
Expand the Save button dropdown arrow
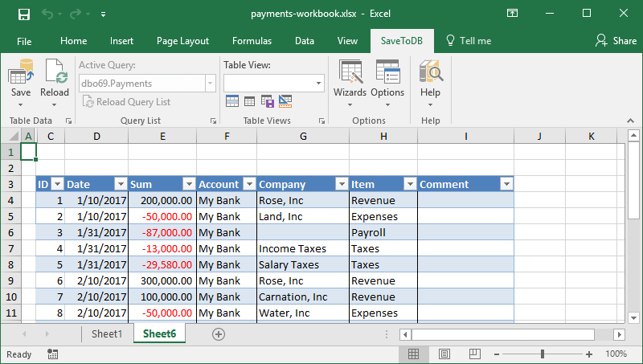click(21, 105)
